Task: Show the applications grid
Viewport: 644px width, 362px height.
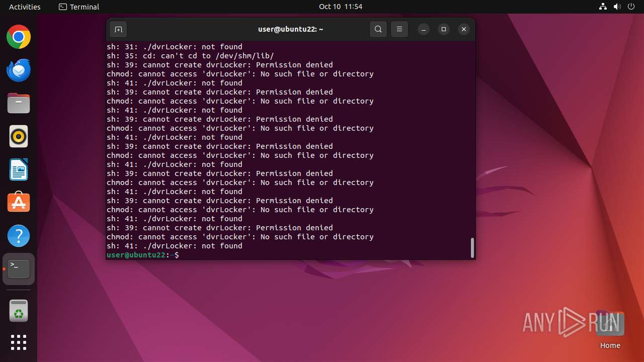Action: point(19,342)
